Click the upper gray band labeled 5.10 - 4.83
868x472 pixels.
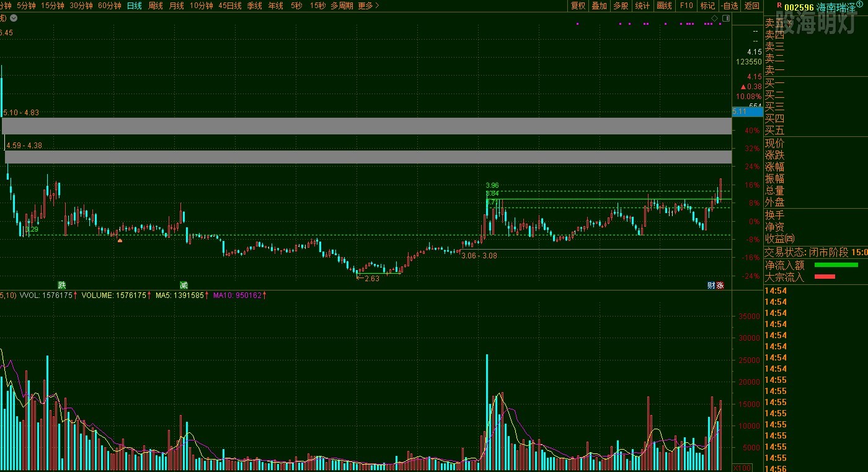click(367, 126)
